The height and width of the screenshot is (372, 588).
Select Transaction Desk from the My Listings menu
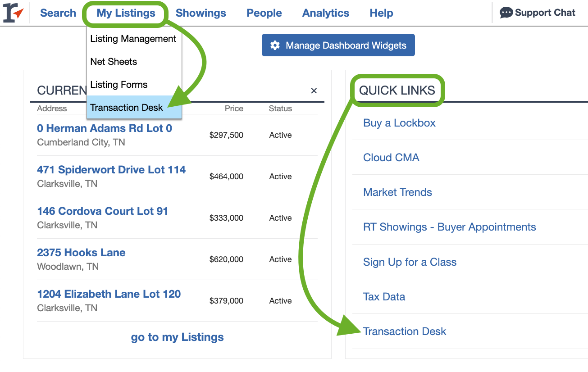tap(126, 108)
